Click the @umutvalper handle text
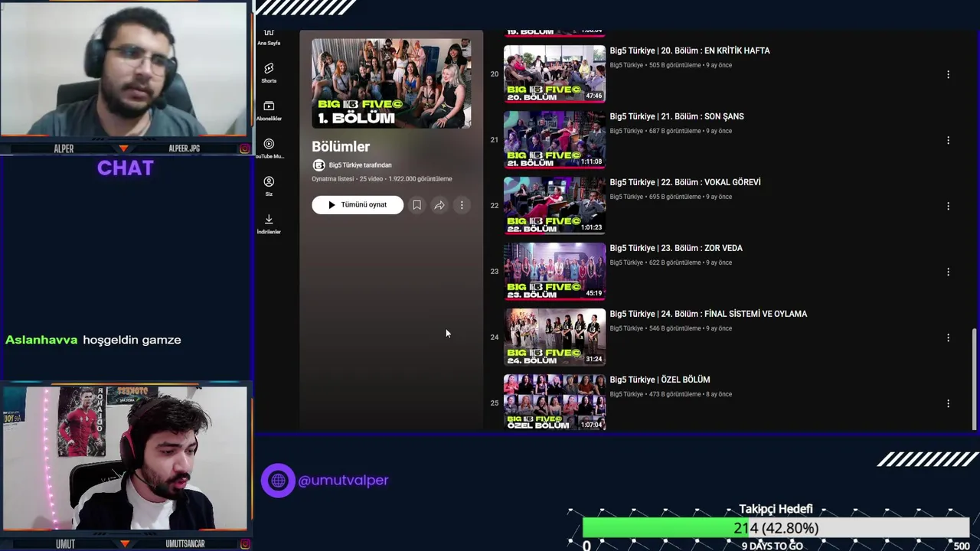The height and width of the screenshot is (551, 980). (x=343, y=481)
